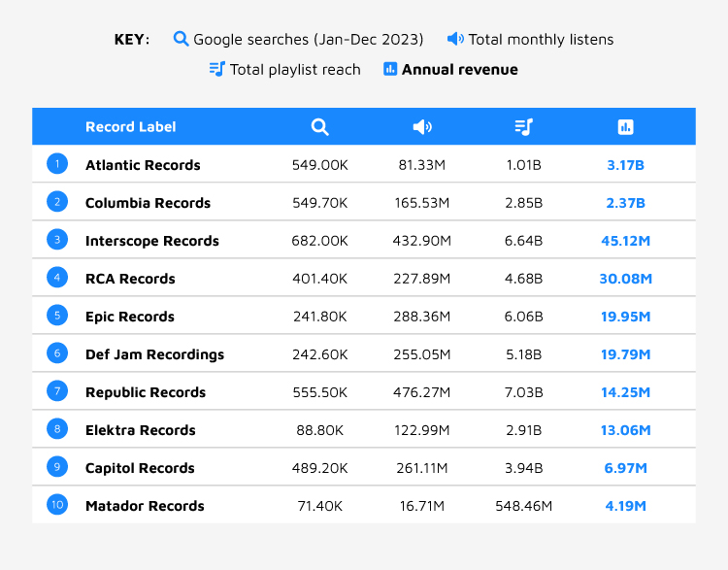Click the speaker icon in the table header
The image size is (728, 570).
(422, 127)
